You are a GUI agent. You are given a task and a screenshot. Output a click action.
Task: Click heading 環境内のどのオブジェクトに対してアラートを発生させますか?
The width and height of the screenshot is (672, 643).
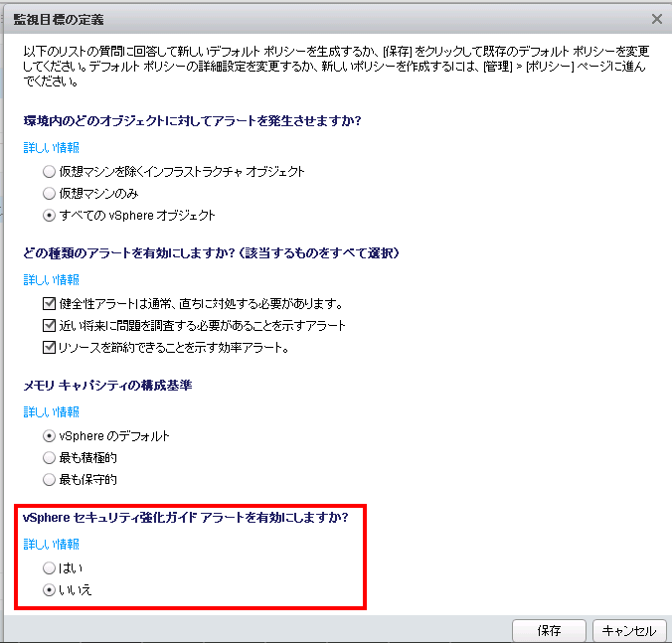pyautogui.click(x=193, y=121)
